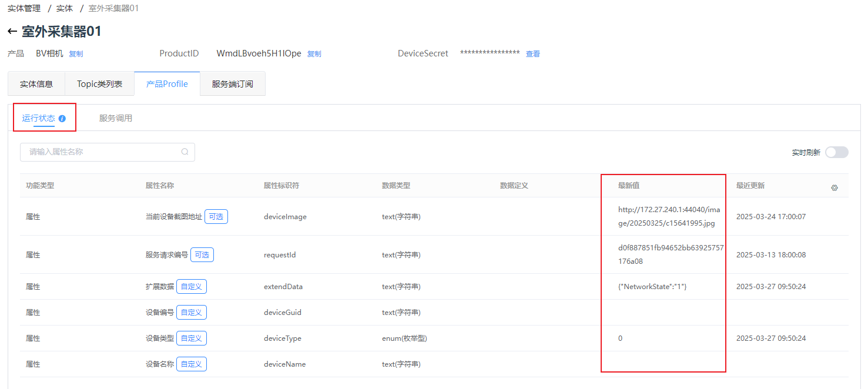The height and width of the screenshot is (389, 868).
Task: Click the 可选 tag beside 服务请求编号
Action: coord(202,255)
